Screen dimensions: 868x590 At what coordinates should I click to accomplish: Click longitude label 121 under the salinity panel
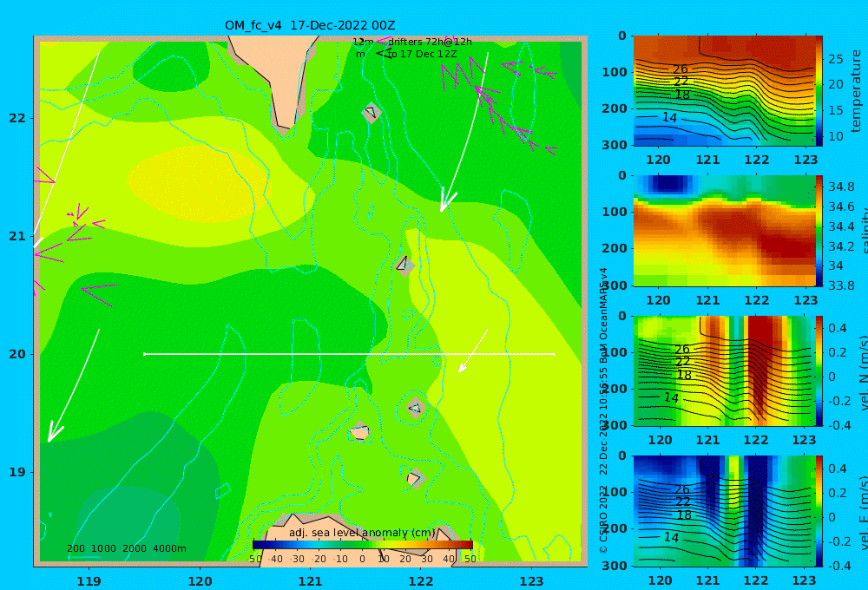(x=707, y=300)
